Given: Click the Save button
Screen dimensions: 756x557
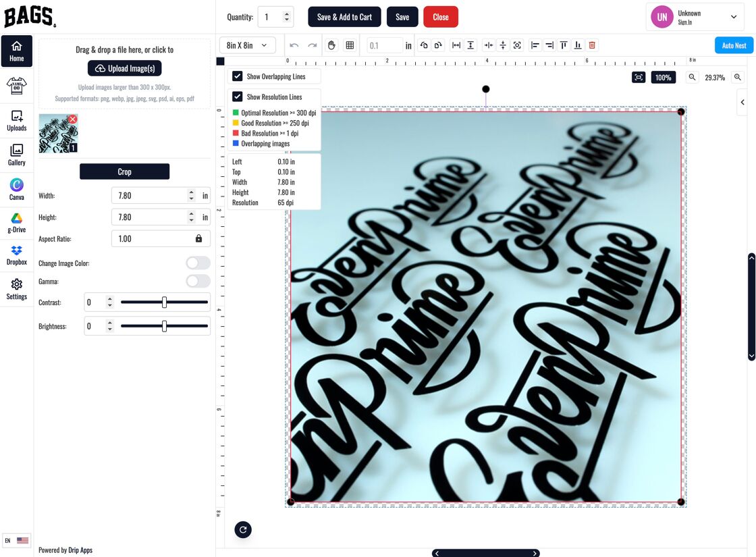Looking at the screenshot, I should [402, 17].
